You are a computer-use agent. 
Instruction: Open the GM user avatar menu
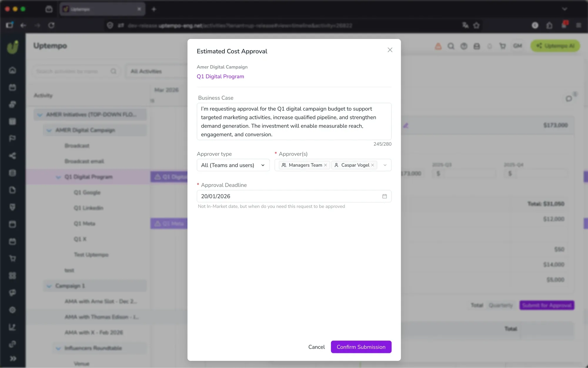[x=517, y=46]
